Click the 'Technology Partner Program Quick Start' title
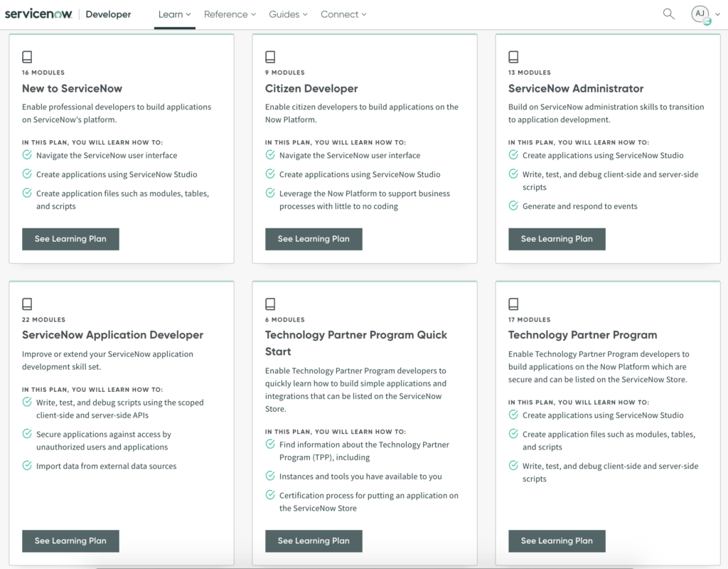This screenshot has height=569, width=728. (356, 344)
